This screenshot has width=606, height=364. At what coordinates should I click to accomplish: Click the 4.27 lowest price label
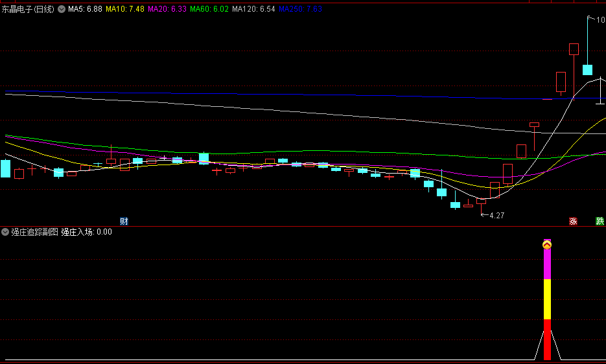[x=496, y=216]
